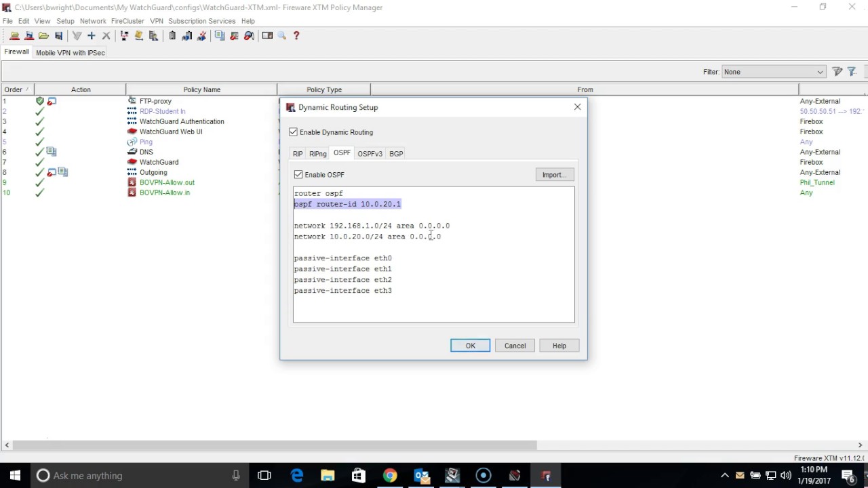Click the magnifying glass Find icon in toolbar

[282, 36]
